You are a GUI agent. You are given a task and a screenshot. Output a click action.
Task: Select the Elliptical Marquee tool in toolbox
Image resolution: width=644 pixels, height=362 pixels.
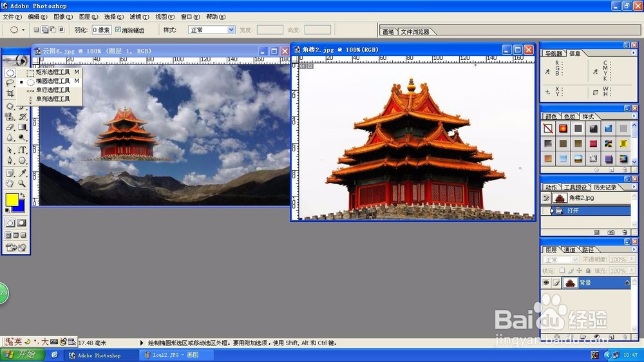10,73
